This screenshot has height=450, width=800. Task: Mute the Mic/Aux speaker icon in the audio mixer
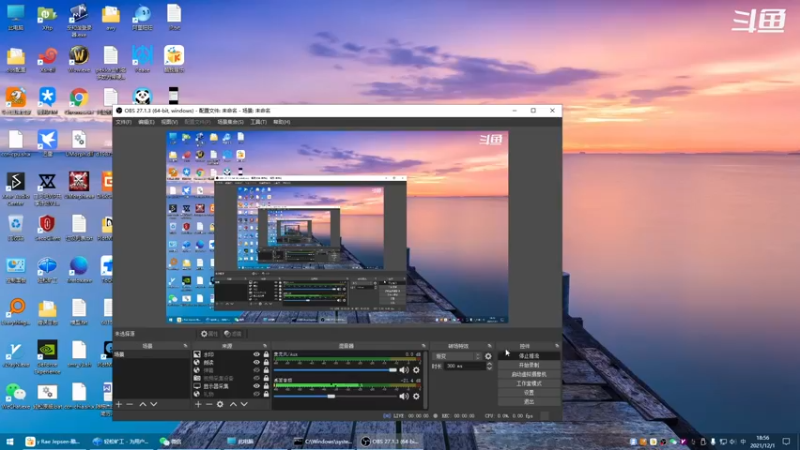pos(404,370)
